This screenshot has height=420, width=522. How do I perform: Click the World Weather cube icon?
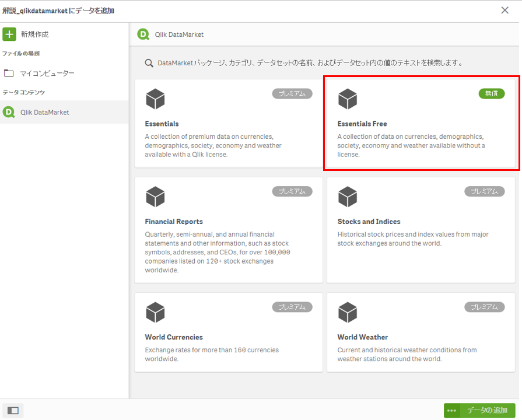[348, 313]
